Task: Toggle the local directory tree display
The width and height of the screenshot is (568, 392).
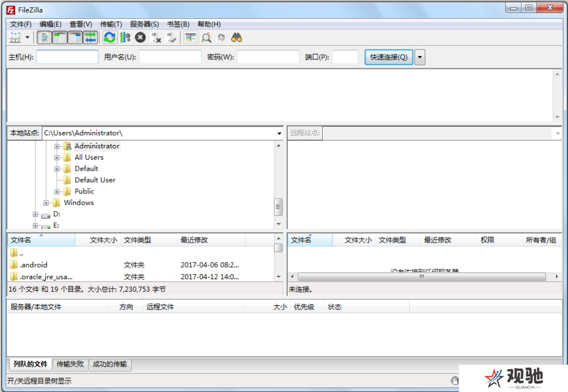Action: coord(60,37)
